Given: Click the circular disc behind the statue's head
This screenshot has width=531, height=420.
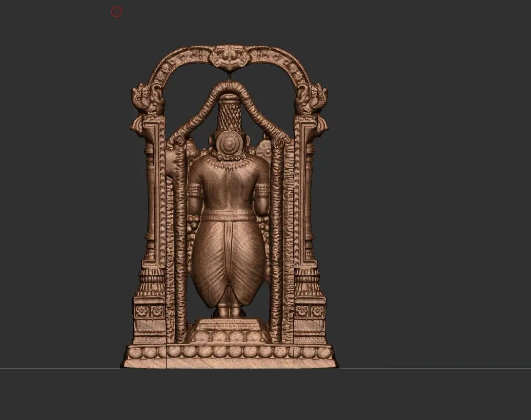Looking at the screenshot, I should 229,143.
